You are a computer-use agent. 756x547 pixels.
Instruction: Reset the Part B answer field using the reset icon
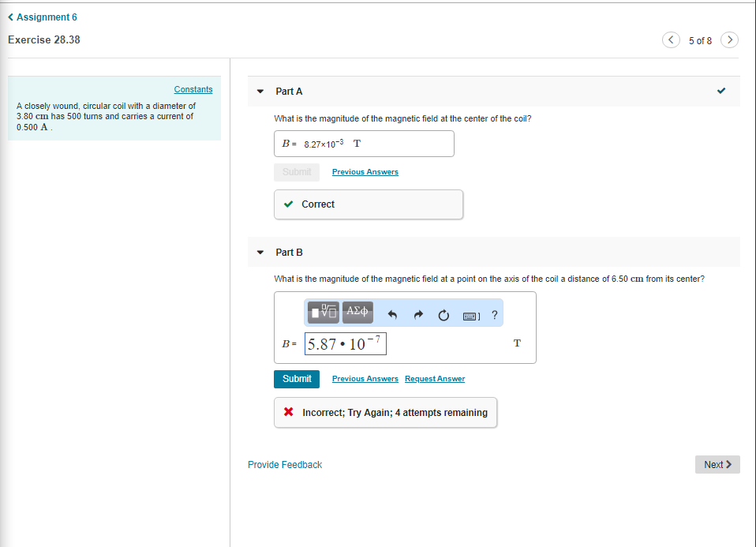(x=443, y=314)
